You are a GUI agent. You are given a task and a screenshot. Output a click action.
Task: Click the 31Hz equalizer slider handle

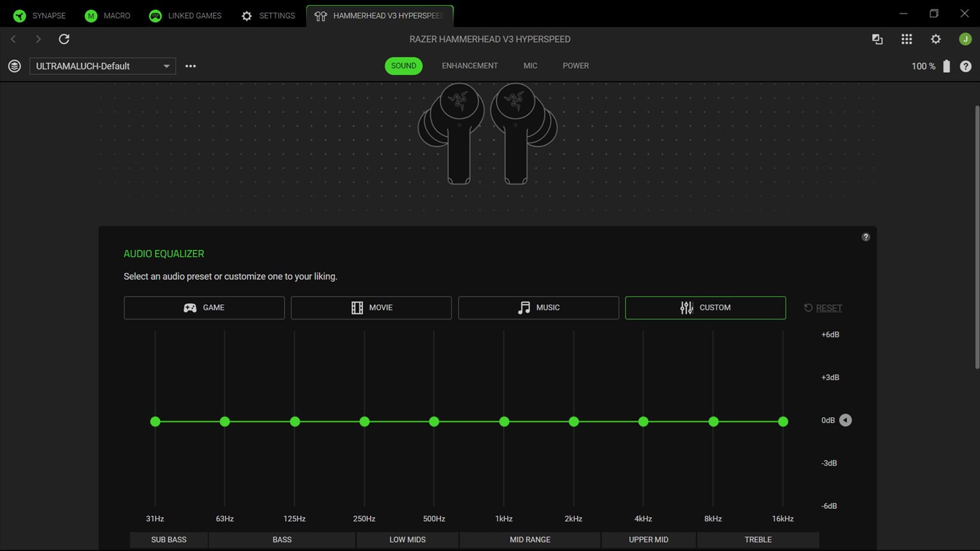click(x=155, y=422)
